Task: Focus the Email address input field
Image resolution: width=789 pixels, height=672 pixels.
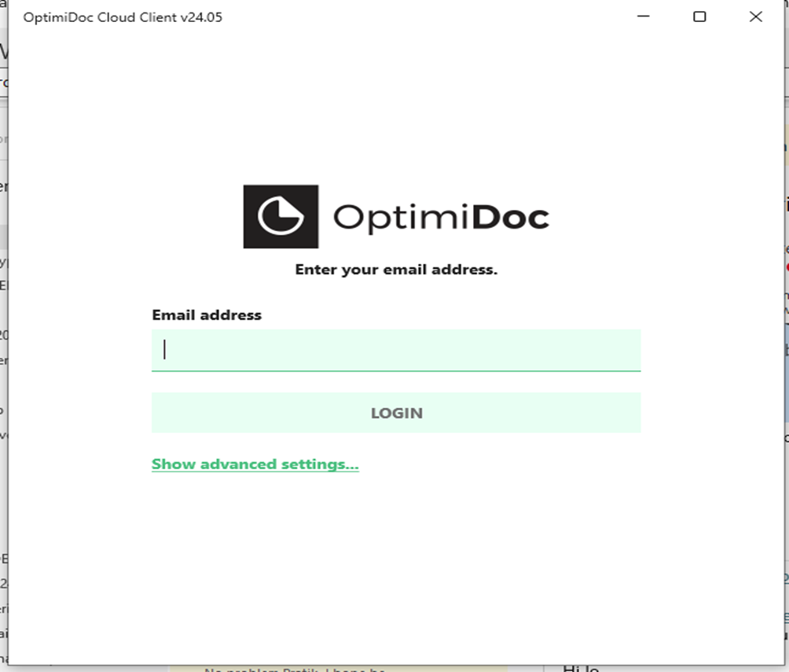Action: click(396, 351)
